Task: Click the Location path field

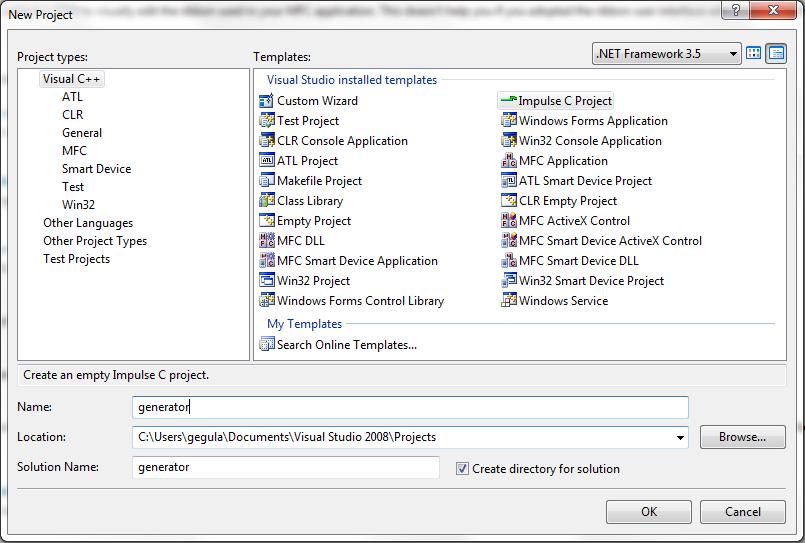Action: point(410,437)
